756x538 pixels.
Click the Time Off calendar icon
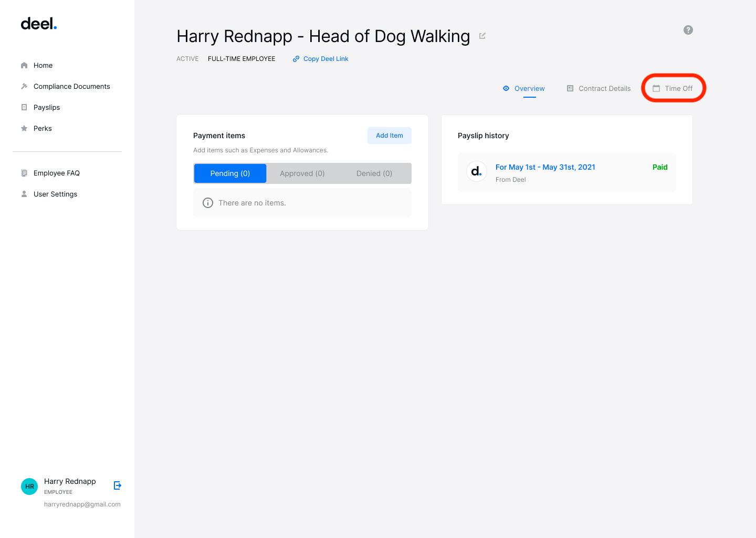pos(656,88)
